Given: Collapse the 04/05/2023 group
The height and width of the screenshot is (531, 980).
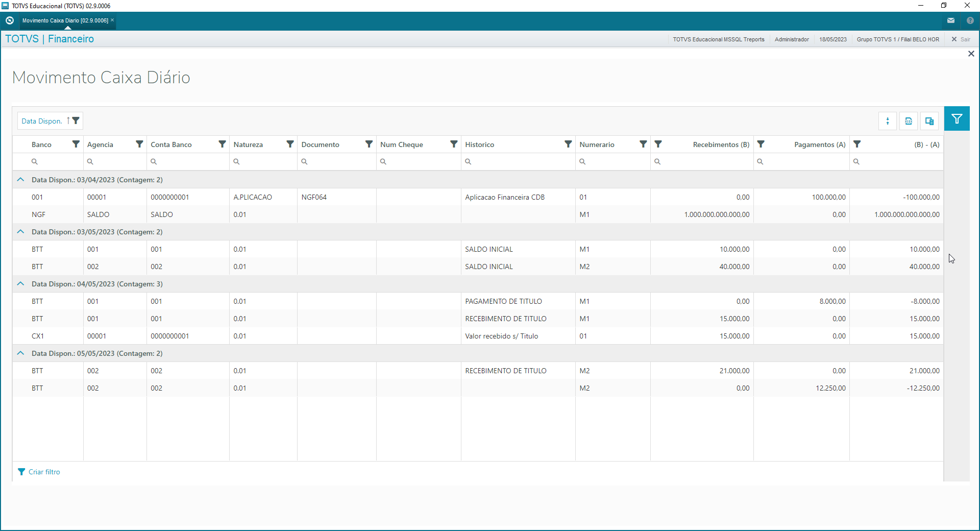Looking at the screenshot, I should click(20, 284).
